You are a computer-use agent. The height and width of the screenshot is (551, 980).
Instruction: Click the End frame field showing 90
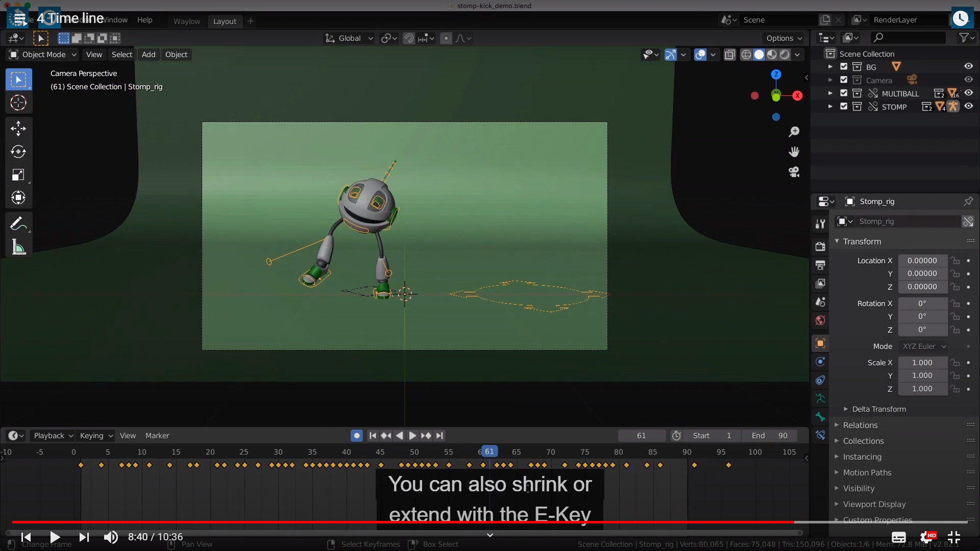(x=771, y=436)
